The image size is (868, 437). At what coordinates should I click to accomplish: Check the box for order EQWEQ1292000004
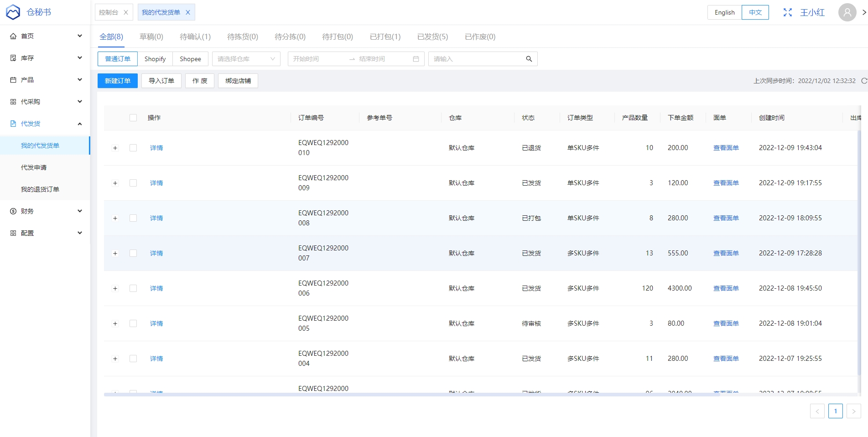click(133, 359)
